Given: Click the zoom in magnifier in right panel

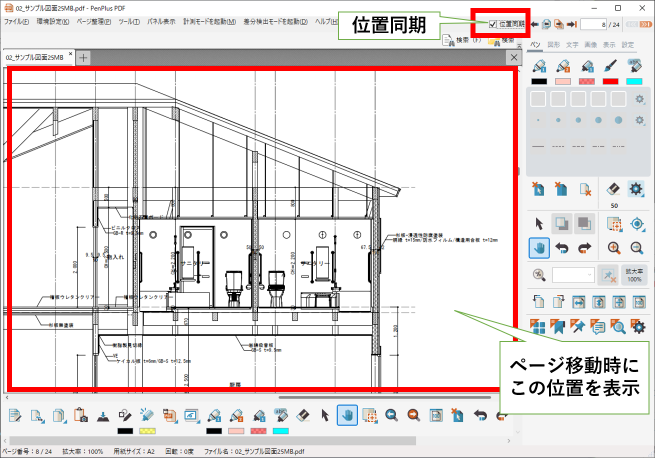Looking at the screenshot, I should (612, 248).
